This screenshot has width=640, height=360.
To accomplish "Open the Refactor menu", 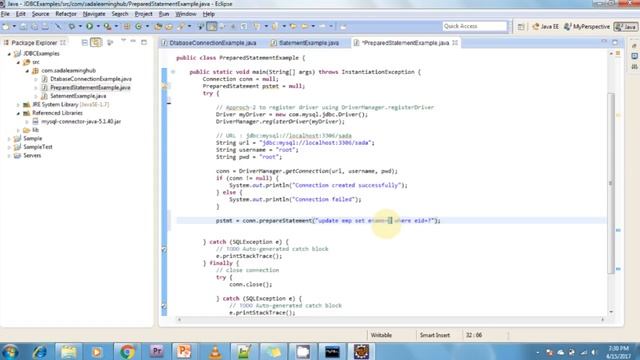I will click(x=66, y=14).
